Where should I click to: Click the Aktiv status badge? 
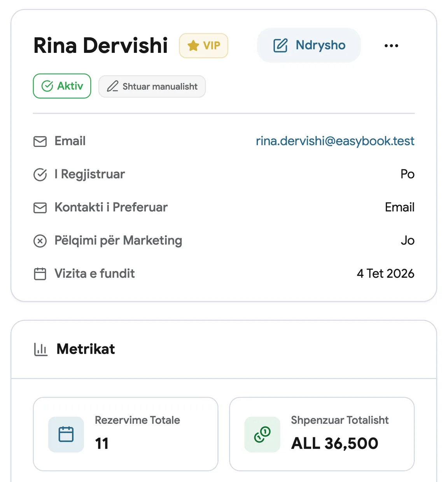click(x=62, y=86)
